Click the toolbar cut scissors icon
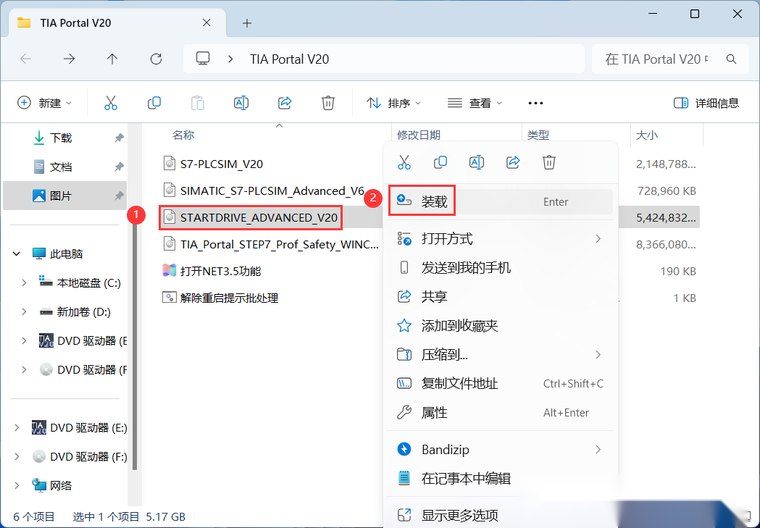This screenshot has width=760, height=528. [111, 103]
